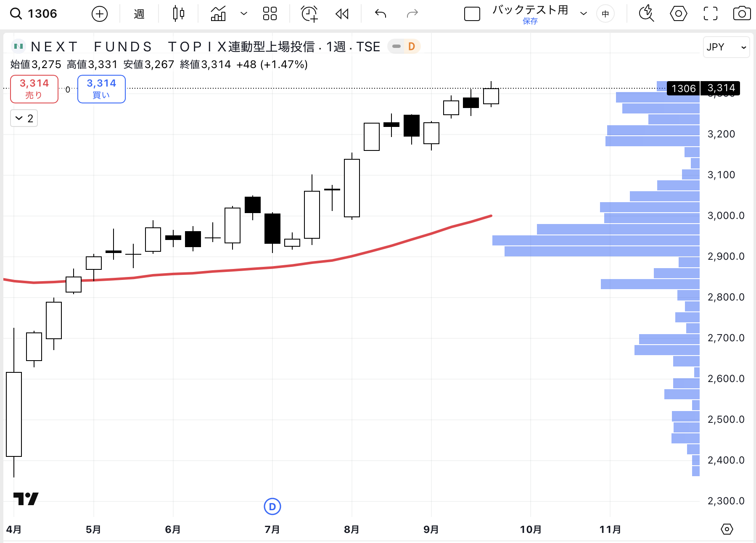Redo the last chart action

[x=412, y=14]
